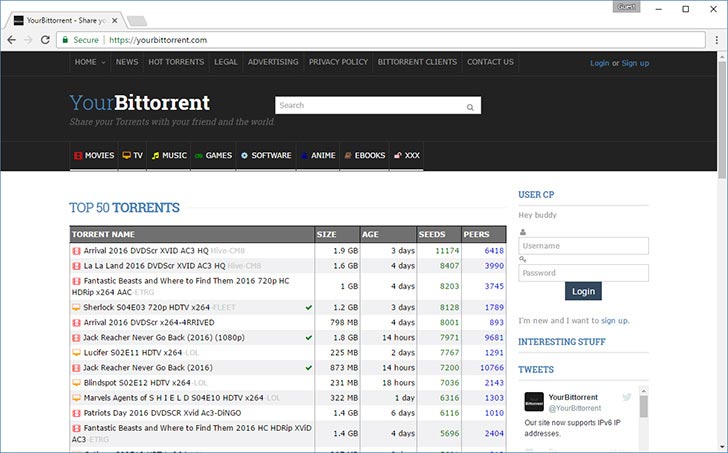This screenshot has width=728, height=453.
Task: Click the blue Login button
Action: coord(583,291)
